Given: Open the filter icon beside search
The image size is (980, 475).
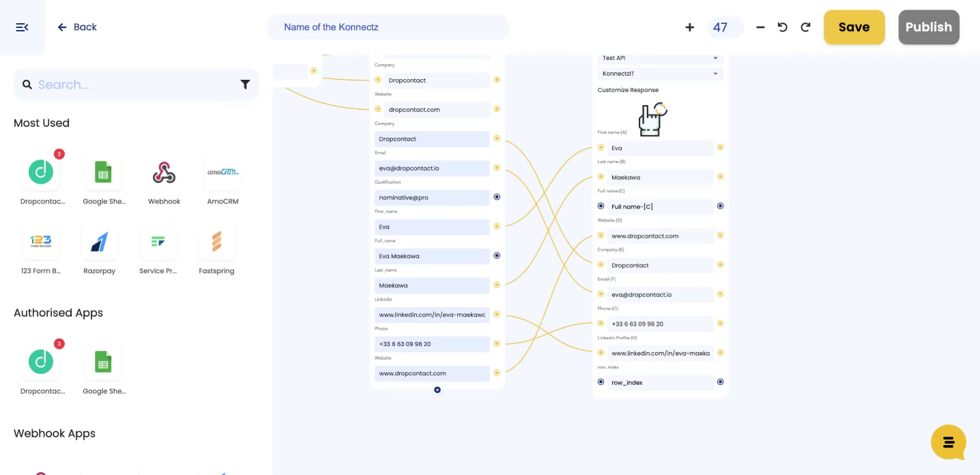Looking at the screenshot, I should point(245,85).
